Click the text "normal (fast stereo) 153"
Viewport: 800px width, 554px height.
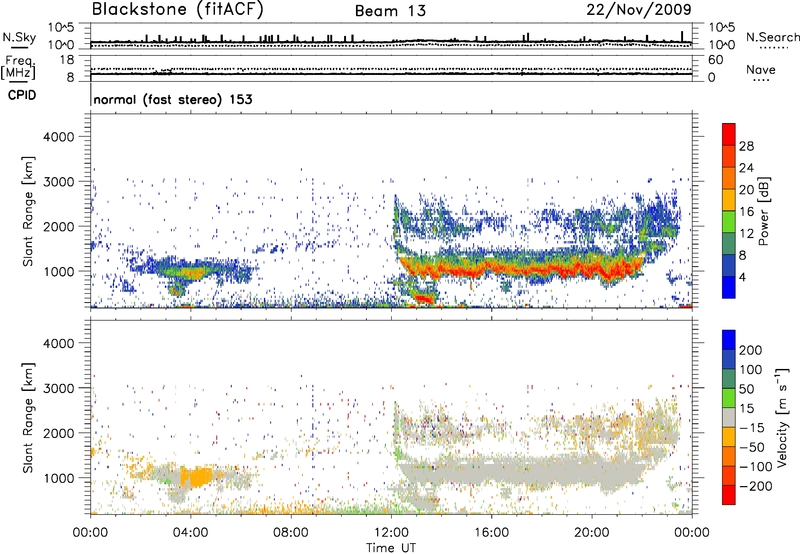[x=173, y=99]
